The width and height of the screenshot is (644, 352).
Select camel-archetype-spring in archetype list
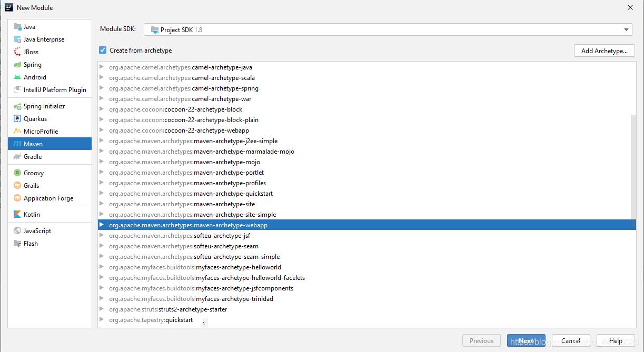tap(225, 88)
